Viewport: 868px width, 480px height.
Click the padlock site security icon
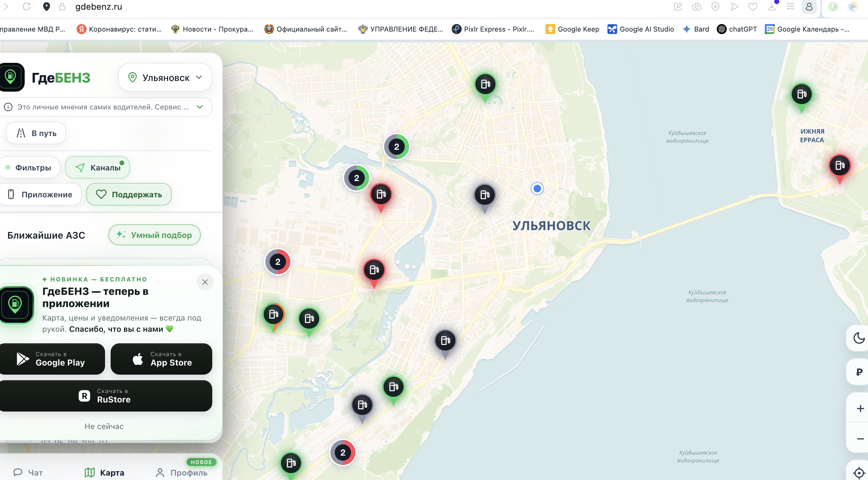click(62, 7)
